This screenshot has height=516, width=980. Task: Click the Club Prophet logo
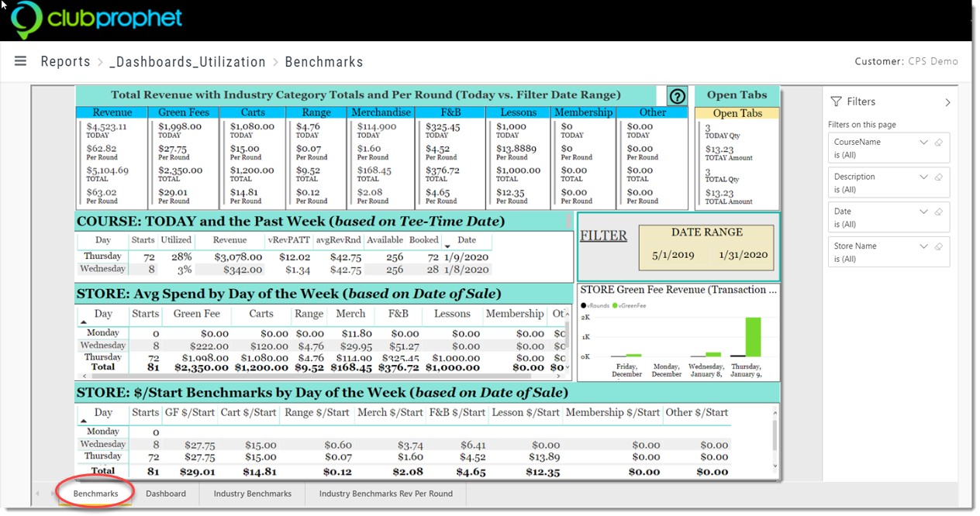tap(97, 19)
